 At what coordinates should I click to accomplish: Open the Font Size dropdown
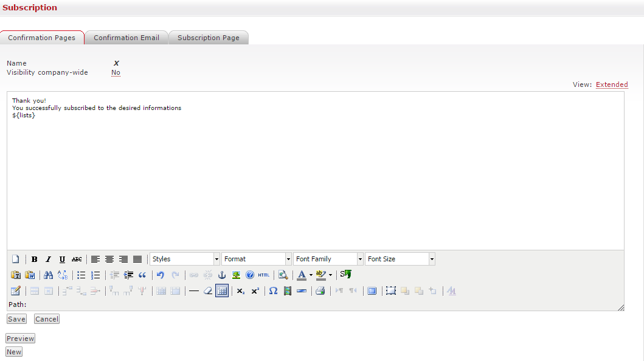(400, 259)
